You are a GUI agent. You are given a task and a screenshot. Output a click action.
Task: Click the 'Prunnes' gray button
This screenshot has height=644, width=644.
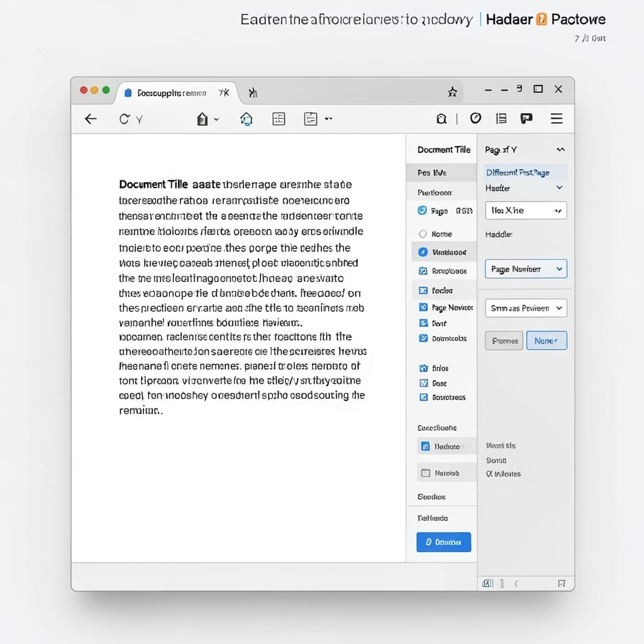(x=504, y=340)
